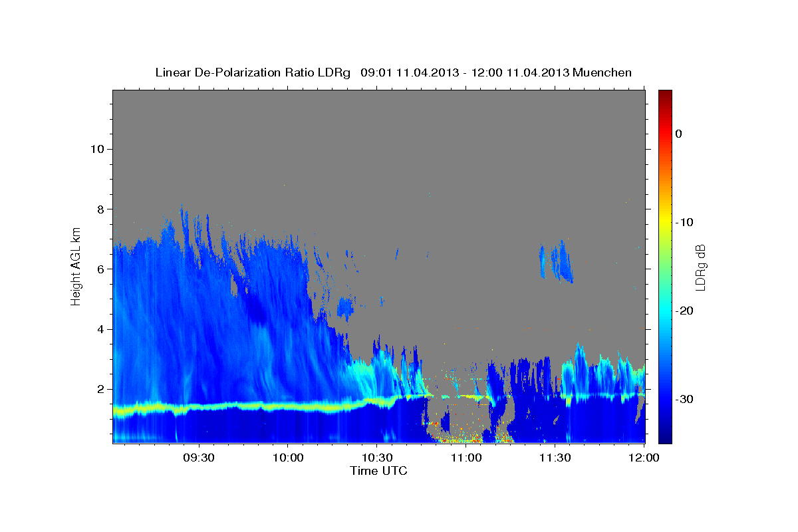Viewport: 798px width, 532px height.
Task: Click the small blue patch near 10:20 at 4.7 km
Action: coord(344,308)
